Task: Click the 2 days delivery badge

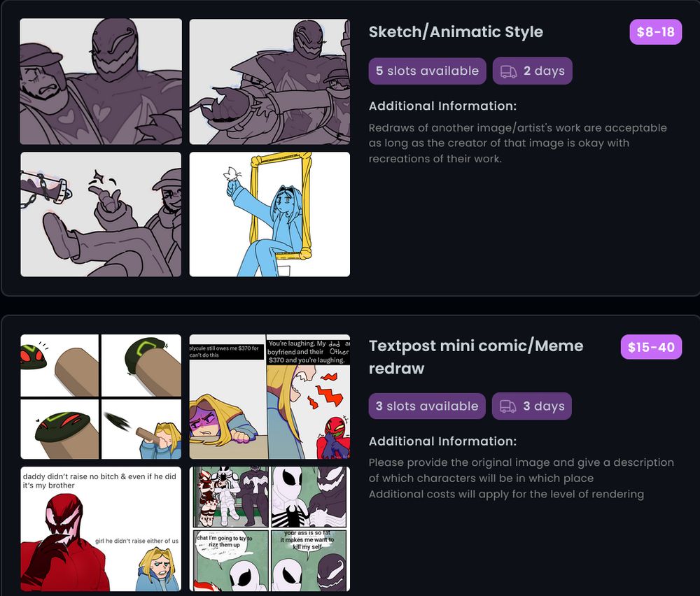Action: point(532,71)
